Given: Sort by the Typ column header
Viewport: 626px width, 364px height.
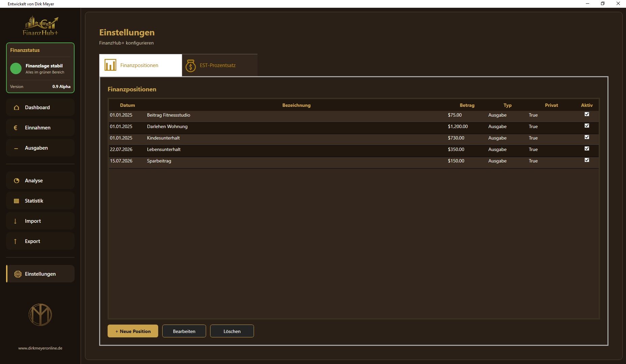Looking at the screenshot, I should 508,105.
